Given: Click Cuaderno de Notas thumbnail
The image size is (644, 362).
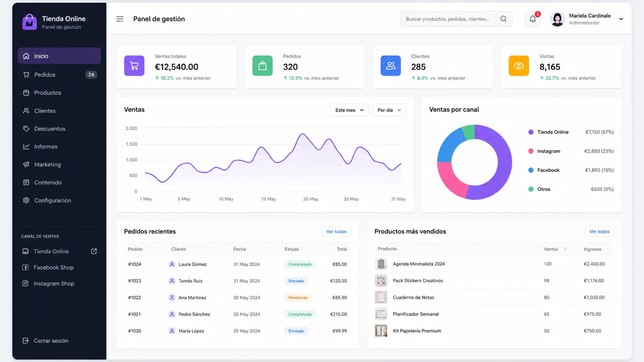Looking at the screenshot, I should [381, 297].
